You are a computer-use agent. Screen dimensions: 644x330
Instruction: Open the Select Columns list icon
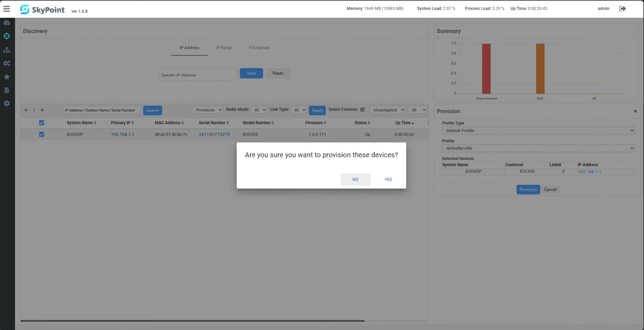(362, 110)
